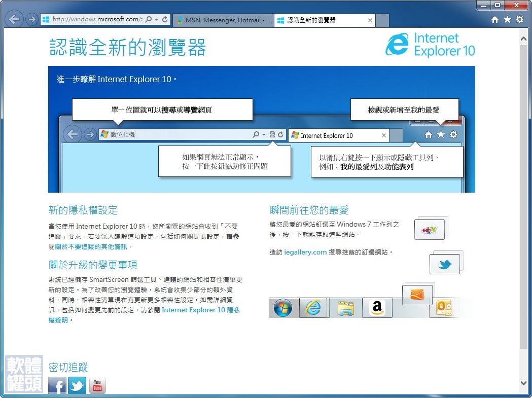Click the Internet Explorer taskbar icon in illustration

(x=313, y=308)
